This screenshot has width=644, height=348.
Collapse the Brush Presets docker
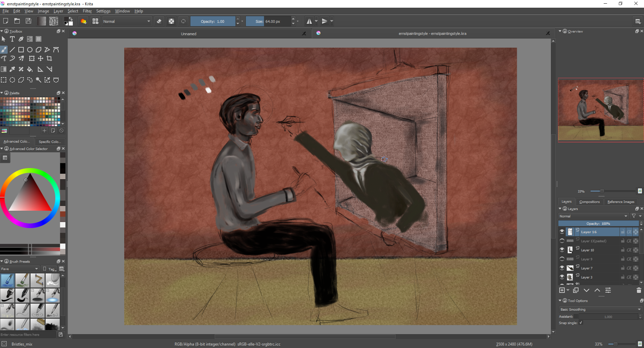[x=2, y=261]
